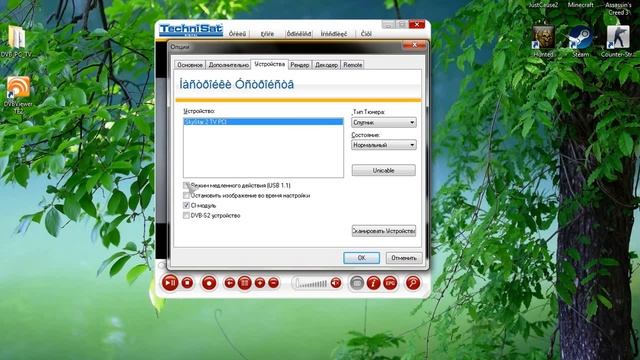Launch the Counter-Strike desktop shortcut
The height and width of the screenshot is (360, 640).
click(x=618, y=41)
